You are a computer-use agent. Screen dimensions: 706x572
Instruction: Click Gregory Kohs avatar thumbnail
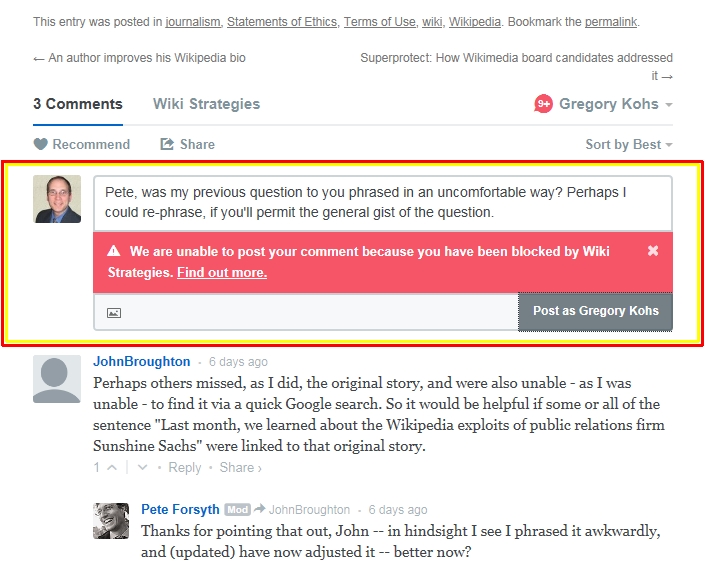pos(57,199)
